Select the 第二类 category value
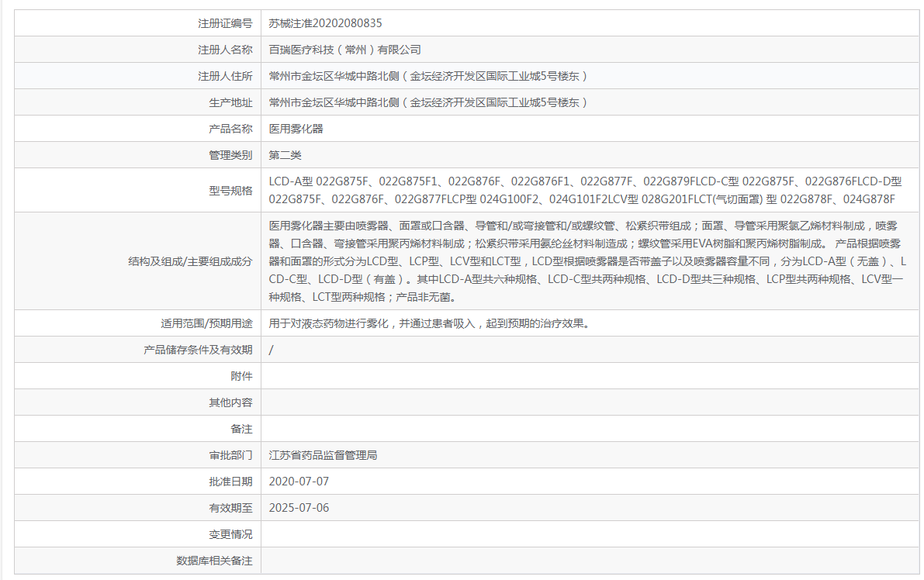The width and height of the screenshot is (924, 580). pos(286,155)
